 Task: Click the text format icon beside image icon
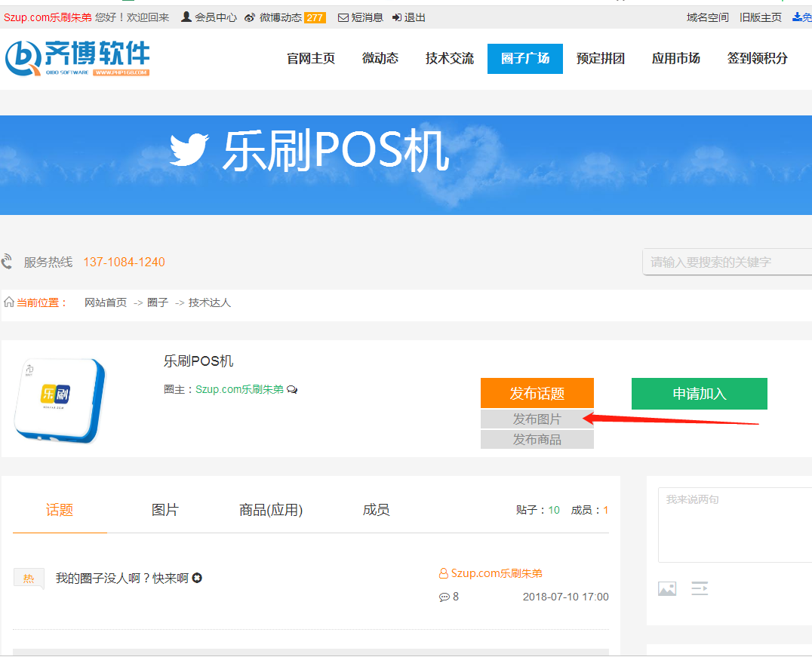(700, 588)
